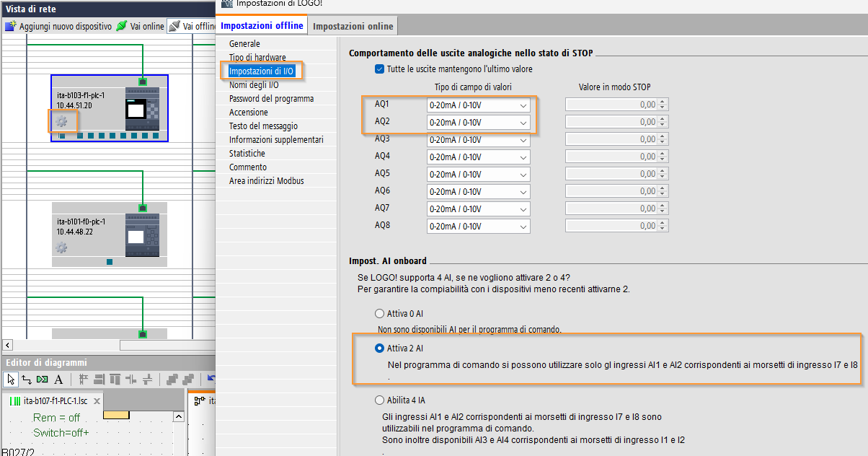Open the AQ3 value range dropdown
868x456 pixels.
(x=479, y=139)
